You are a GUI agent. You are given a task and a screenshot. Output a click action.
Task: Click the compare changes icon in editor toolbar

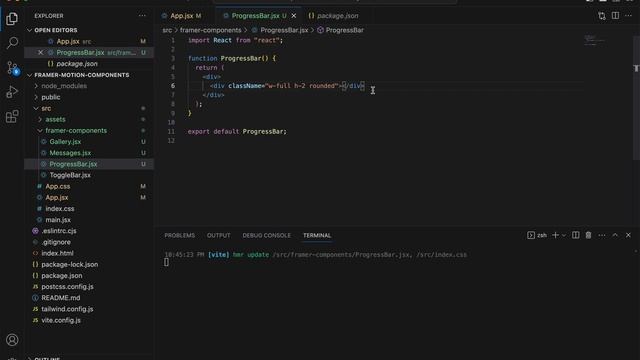(602, 16)
